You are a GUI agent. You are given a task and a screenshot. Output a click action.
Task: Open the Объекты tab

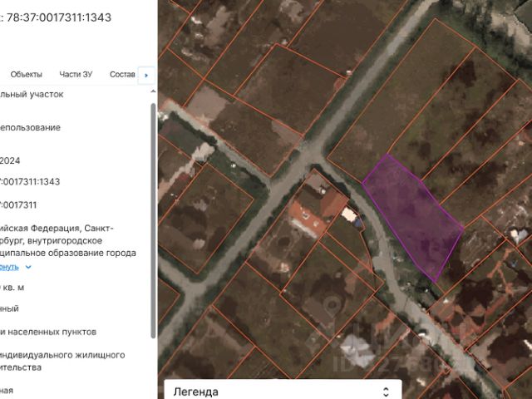pyautogui.click(x=26, y=74)
